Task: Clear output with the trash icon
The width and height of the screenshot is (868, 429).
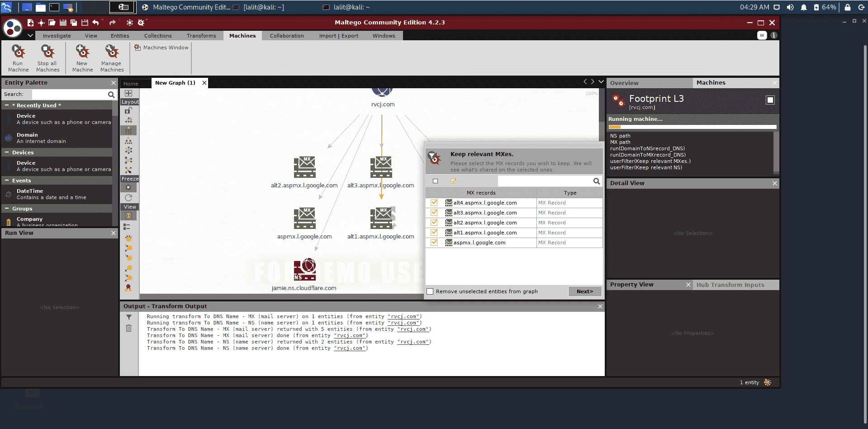Action: tap(129, 328)
